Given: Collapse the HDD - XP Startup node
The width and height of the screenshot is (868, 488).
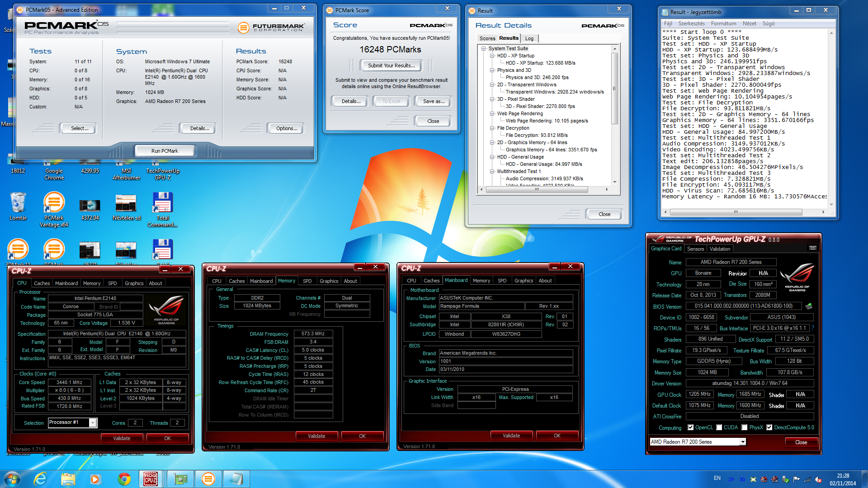Looking at the screenshot, I should click(492, 56).
